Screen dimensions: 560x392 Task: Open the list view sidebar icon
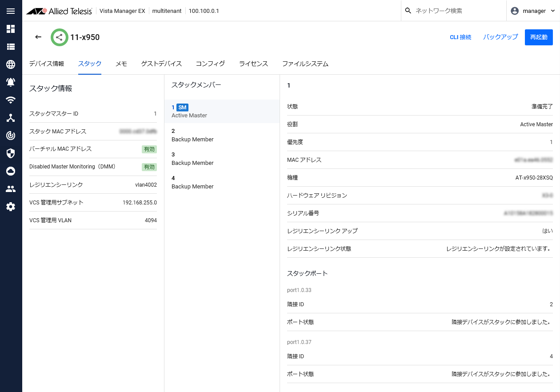tap(11, 47)
